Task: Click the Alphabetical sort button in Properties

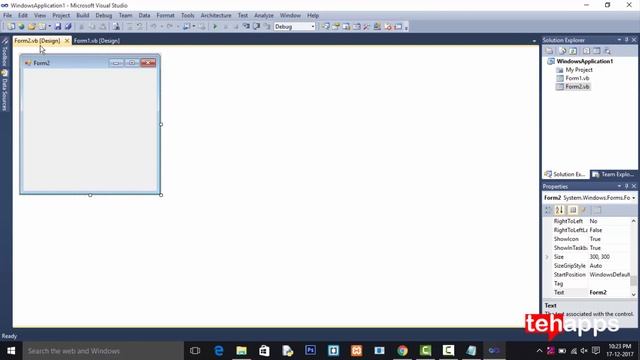Action: point(560,210)
